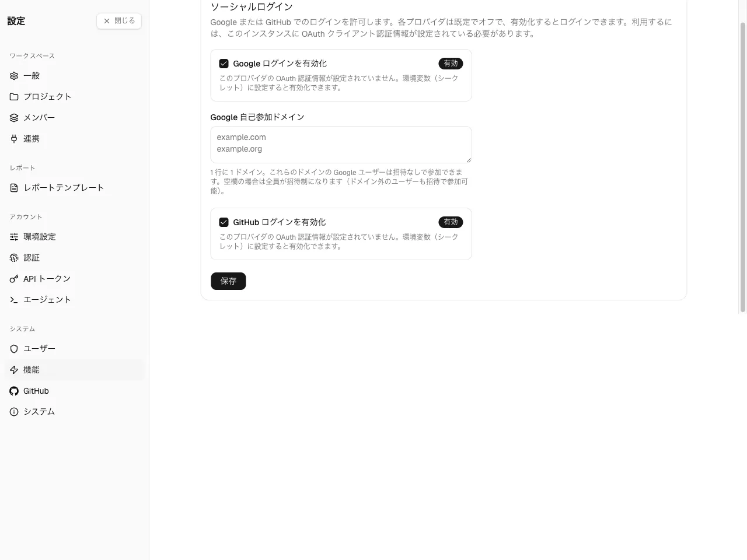
Task: Click the ワークスペース section label
Action: coord(32,56)
